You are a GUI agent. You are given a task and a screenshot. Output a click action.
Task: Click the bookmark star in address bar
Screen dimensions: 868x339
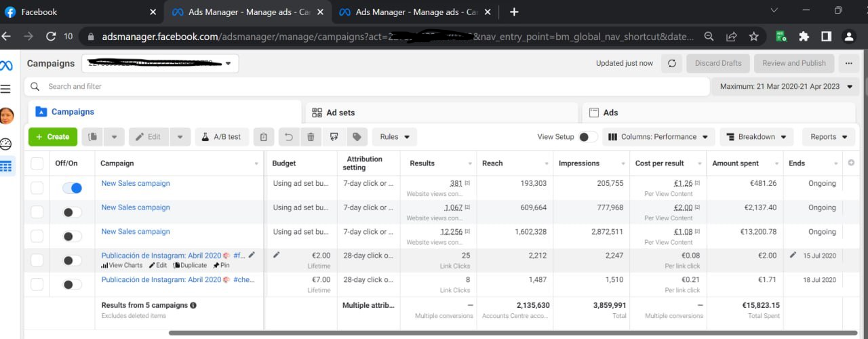tap(753, 37)
